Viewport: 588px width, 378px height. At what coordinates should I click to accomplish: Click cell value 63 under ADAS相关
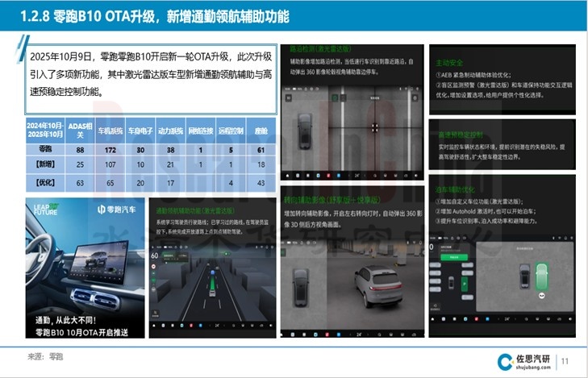point(80,183)
